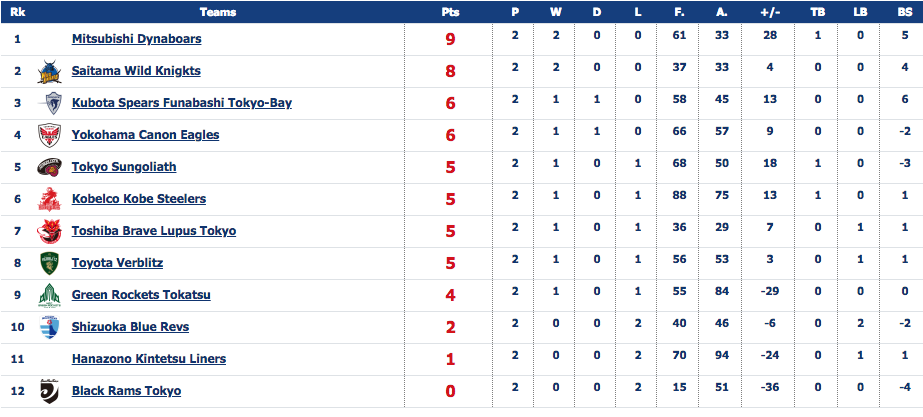Click the Toyota Verblitz green shield logo
923x417 pixels.
pos(49,263)
